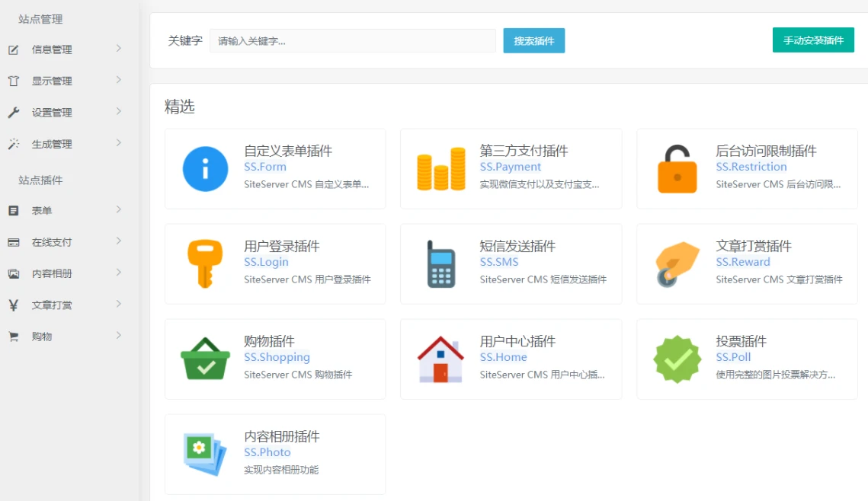
Task: Expand the 设置管理 menu chevron
Action: pos(118,112)
